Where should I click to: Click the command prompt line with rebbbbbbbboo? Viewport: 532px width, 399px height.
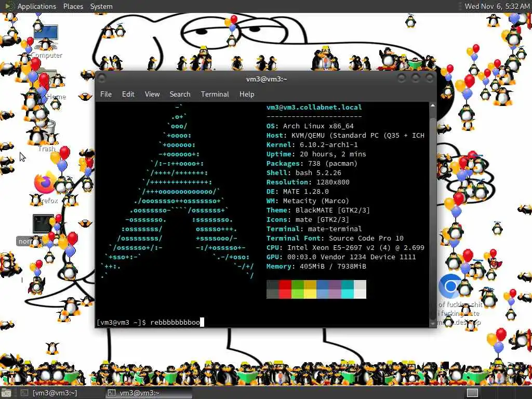[150, 322]
